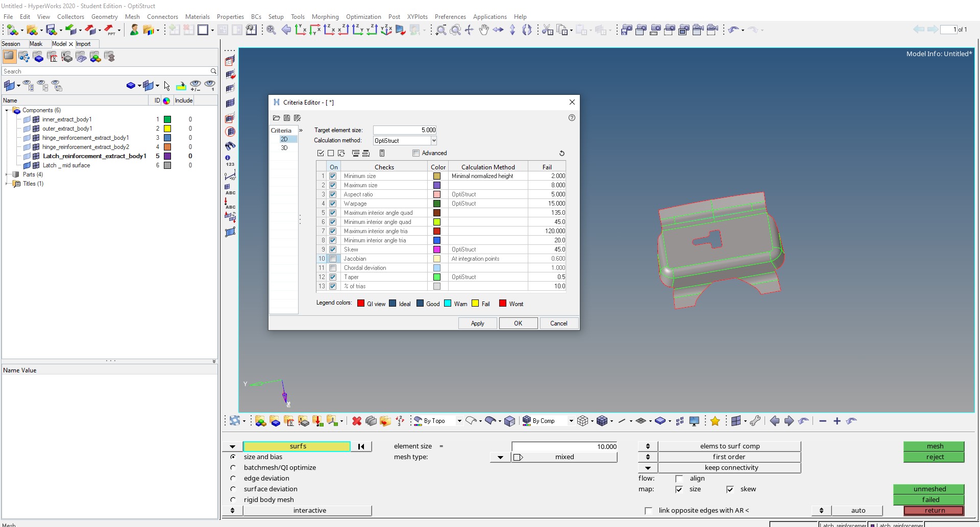This screenshot has width=980, height=527.
Task: Open the Calculation method dropdown
Action: (433, 141)
